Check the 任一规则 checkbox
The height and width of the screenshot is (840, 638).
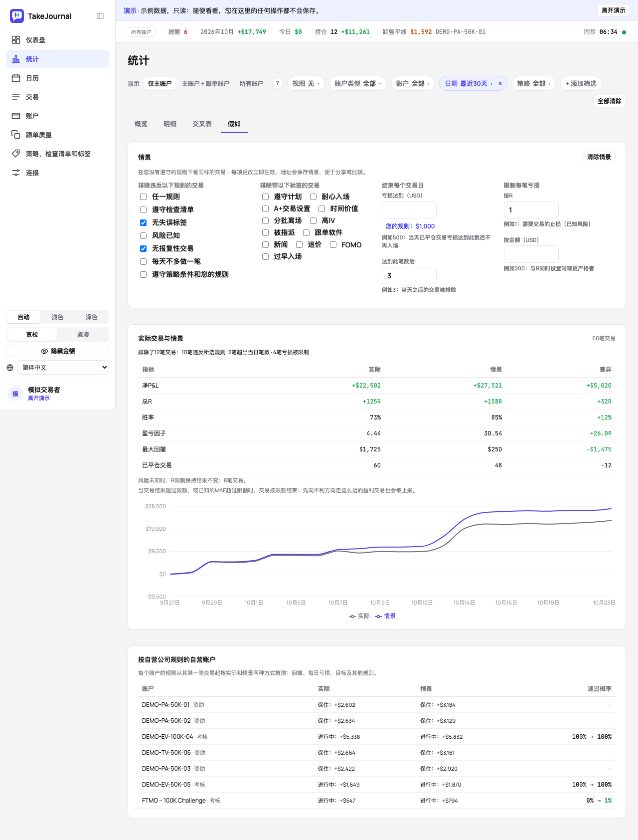[x=144, y=197]
